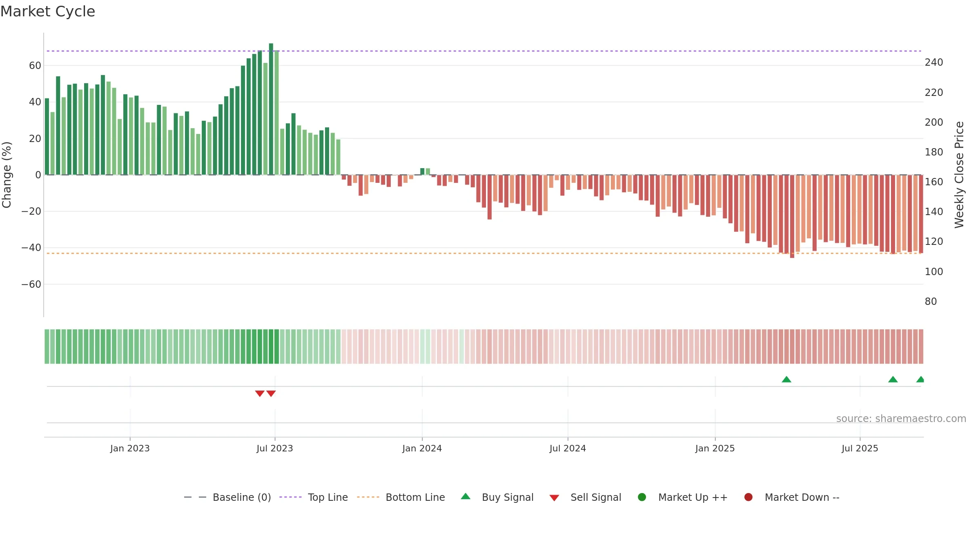Click the red Sell Signal legend triangle

pos(554,498)
